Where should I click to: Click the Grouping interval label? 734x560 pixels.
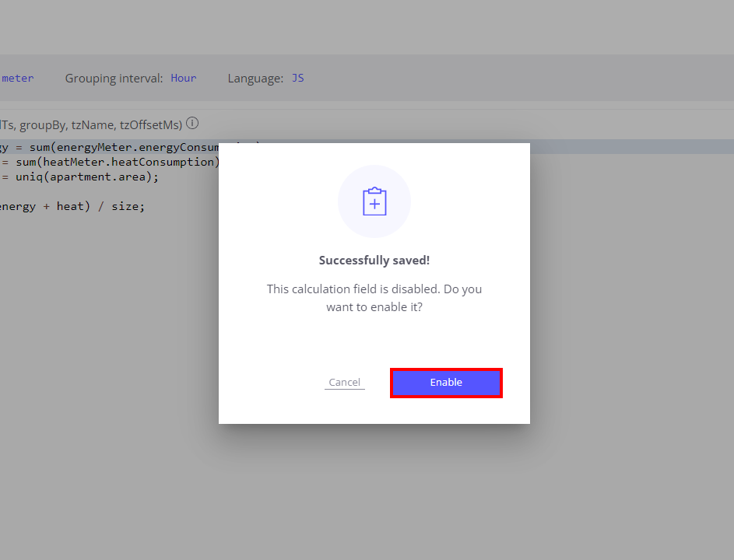[x=114, y=78]
